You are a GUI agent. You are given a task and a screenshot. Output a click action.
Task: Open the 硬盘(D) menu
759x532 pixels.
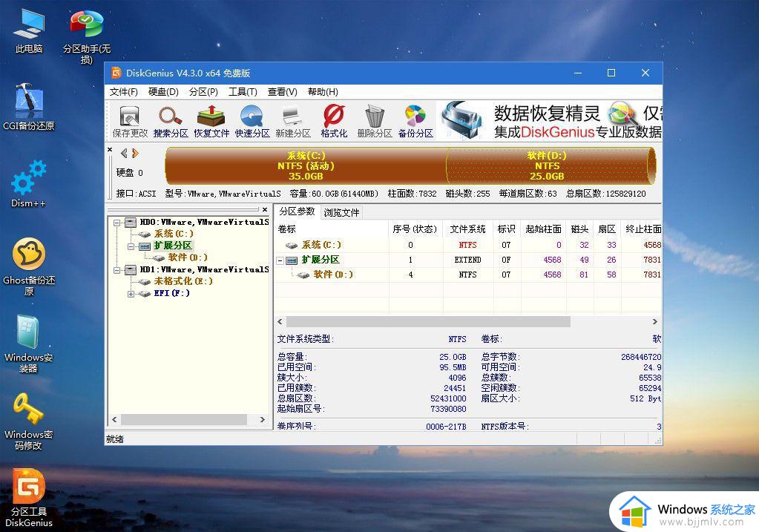click(x=163, y=92)
